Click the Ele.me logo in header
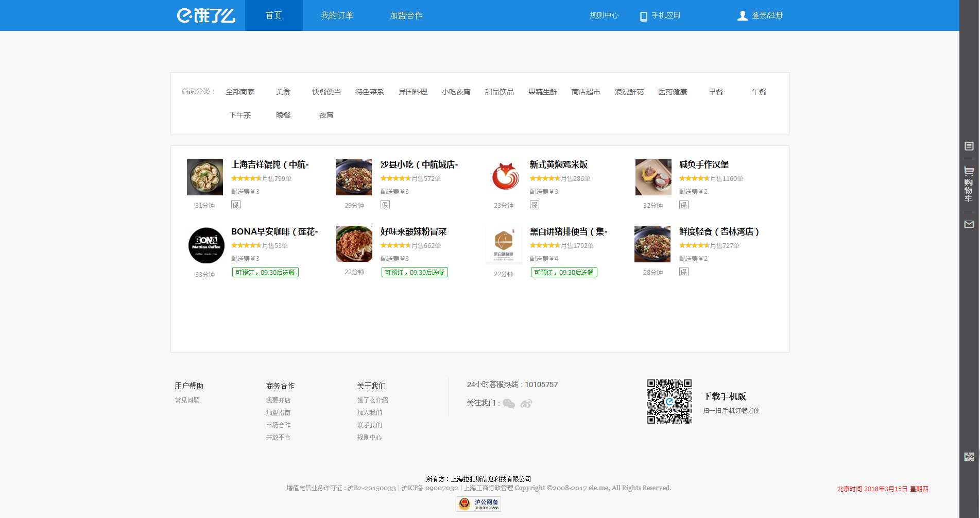 click(206, 15)
